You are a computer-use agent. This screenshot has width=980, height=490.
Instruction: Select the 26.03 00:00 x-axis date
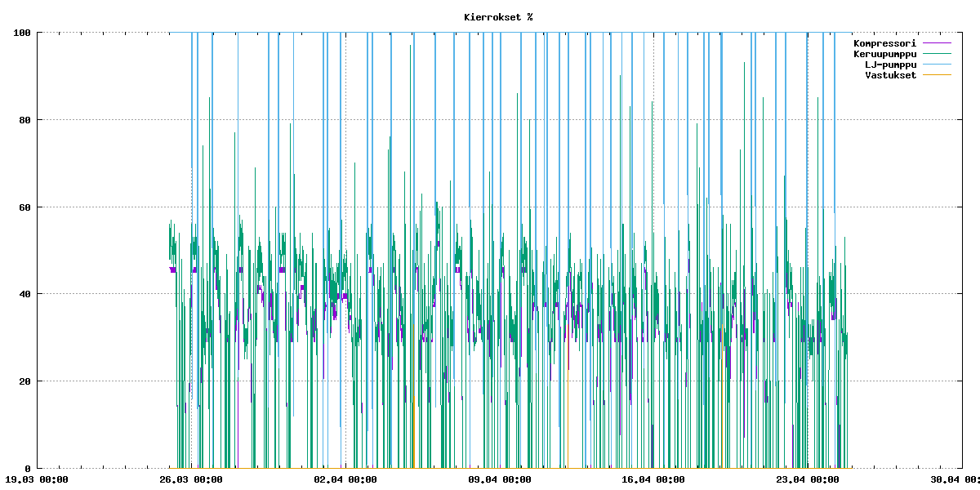pos(191,479)
